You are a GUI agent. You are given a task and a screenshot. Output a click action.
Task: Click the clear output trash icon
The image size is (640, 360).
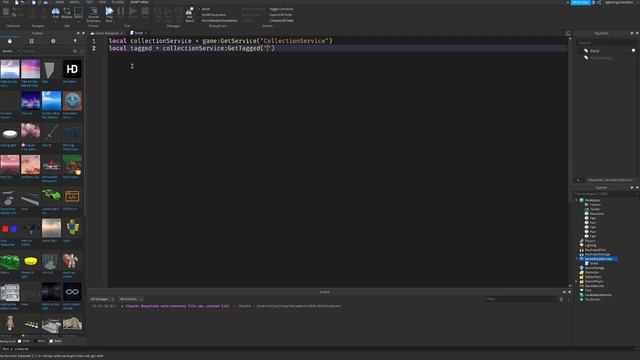(561, 299)
